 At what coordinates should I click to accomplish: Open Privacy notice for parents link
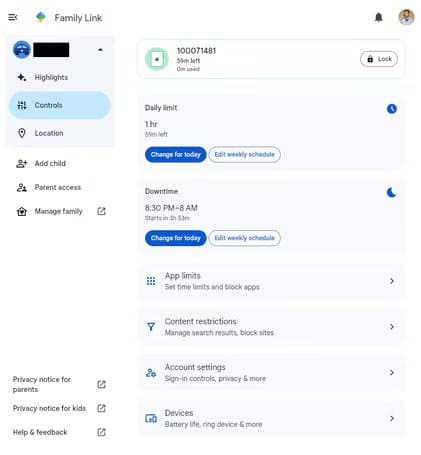pos(42,384)
